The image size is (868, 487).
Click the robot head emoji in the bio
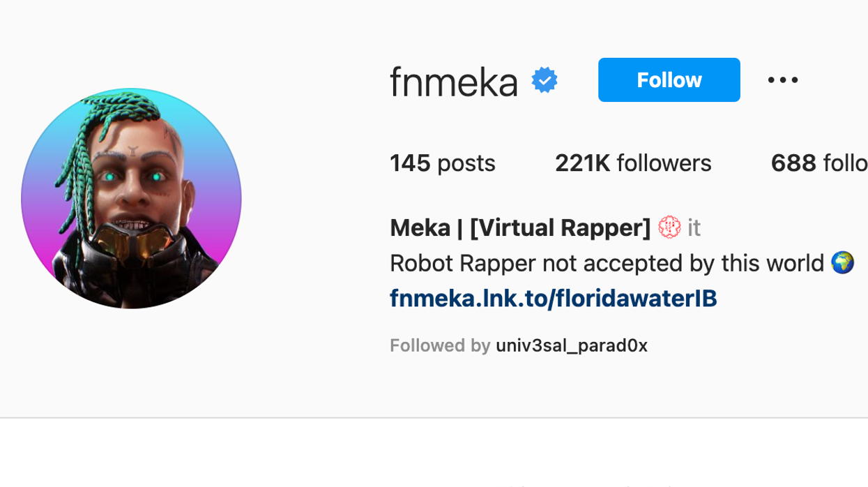[669, 227]
